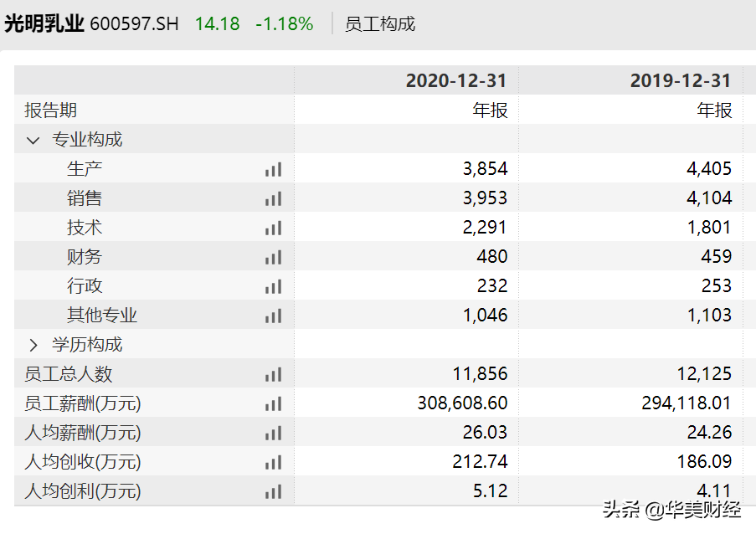Image resolution: width=756 pixels, height=534 pixels.
Task: Click total headcount value 12,125
Action: (704, 374)
